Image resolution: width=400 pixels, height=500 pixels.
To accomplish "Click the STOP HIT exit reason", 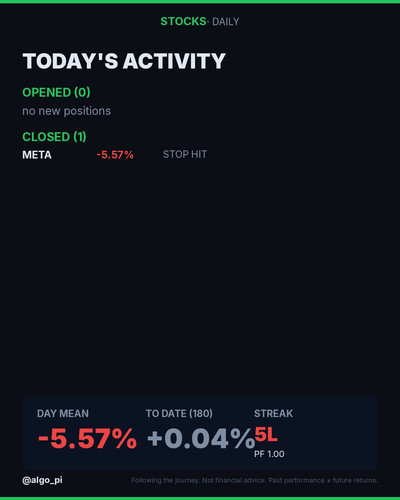I will coord(185,154).
